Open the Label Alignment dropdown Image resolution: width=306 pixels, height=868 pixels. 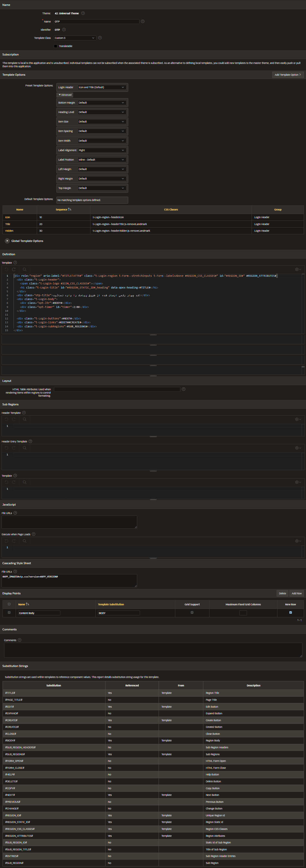[101, 150]
